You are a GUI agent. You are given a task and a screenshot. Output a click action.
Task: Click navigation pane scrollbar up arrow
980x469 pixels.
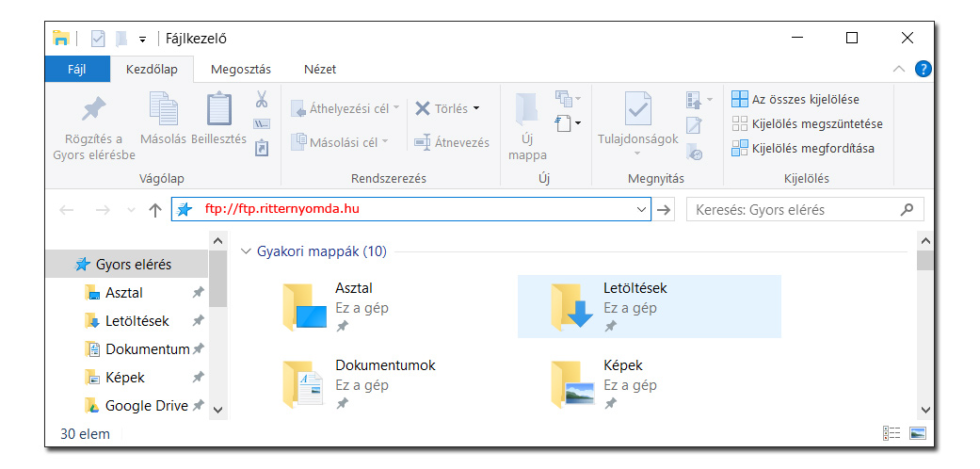coord(217,241)
